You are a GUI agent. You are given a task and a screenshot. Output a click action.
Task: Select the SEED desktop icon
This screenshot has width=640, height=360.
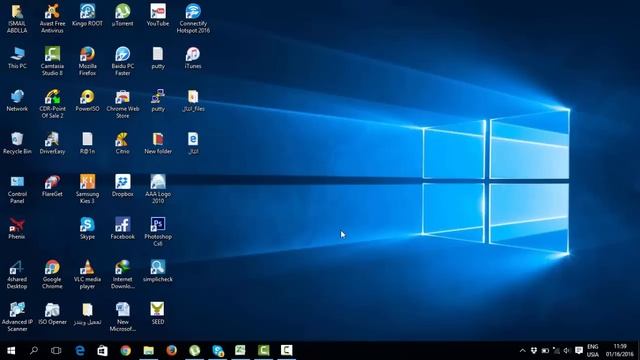click(158, 314)
